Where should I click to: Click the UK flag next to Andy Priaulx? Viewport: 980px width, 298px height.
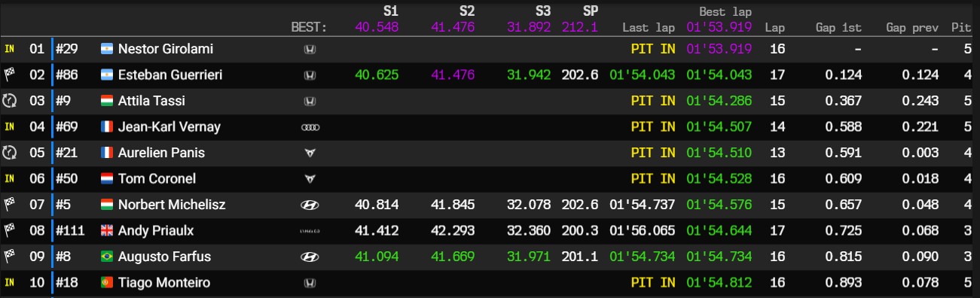[x=106, y=231]
